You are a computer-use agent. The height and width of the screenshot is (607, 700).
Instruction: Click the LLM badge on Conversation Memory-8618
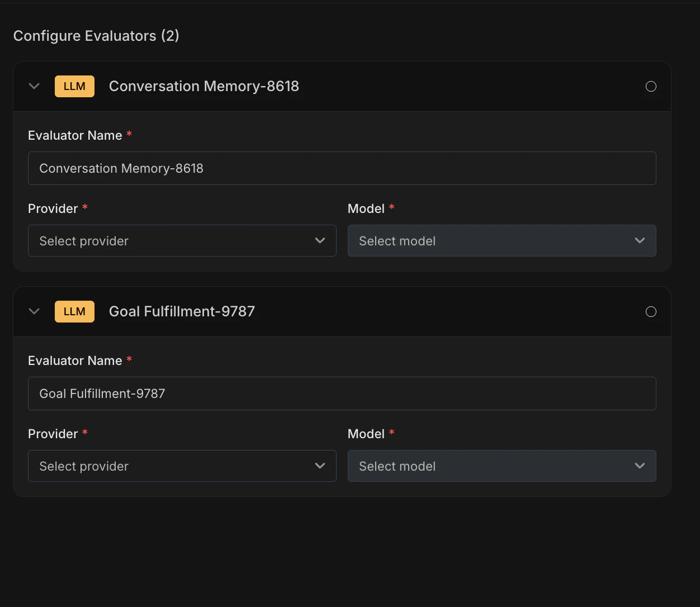[74, 86]
